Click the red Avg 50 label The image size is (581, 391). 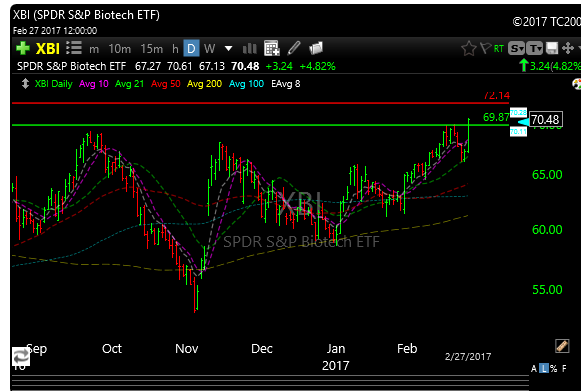pyautogui.click(x=166, y=84)
